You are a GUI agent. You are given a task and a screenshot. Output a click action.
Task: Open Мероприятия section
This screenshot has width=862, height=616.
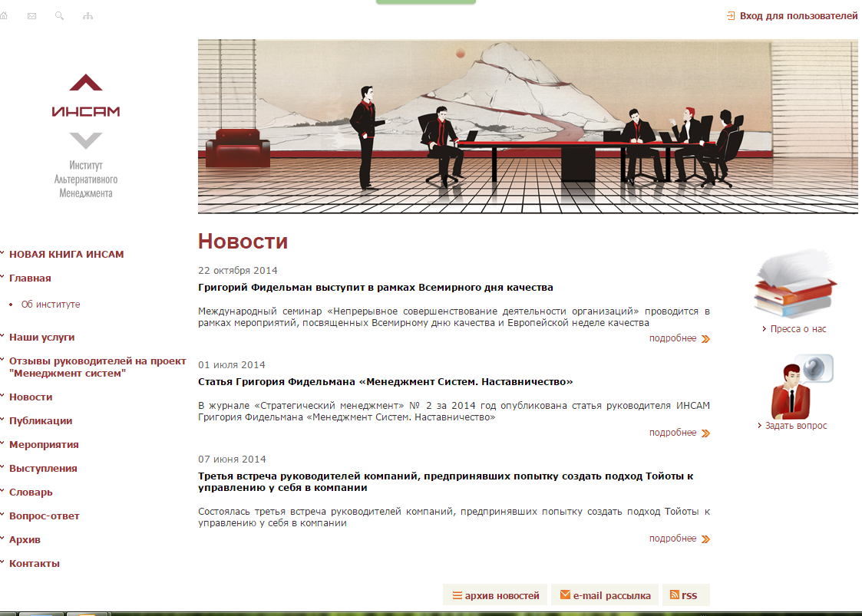click(x=44, y=445)
